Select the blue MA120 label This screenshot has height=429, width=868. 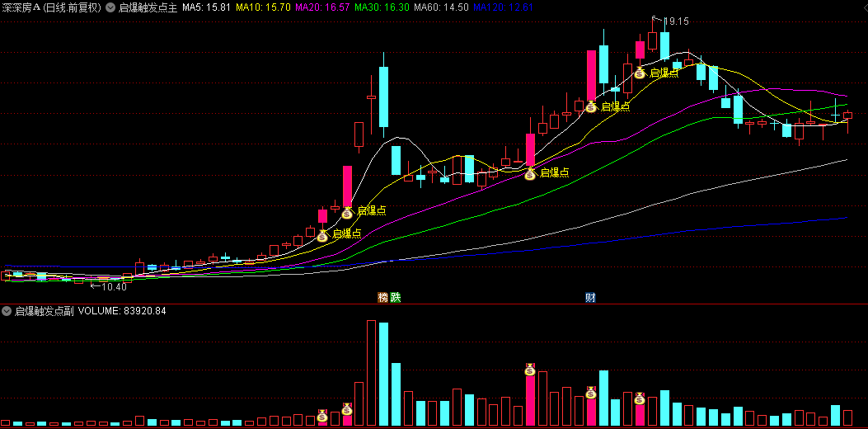pyautogui.click(x=503, y=7)
